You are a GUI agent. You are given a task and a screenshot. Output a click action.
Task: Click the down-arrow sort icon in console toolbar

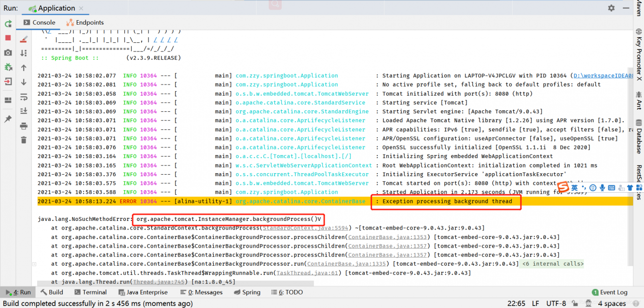point(24,53)
